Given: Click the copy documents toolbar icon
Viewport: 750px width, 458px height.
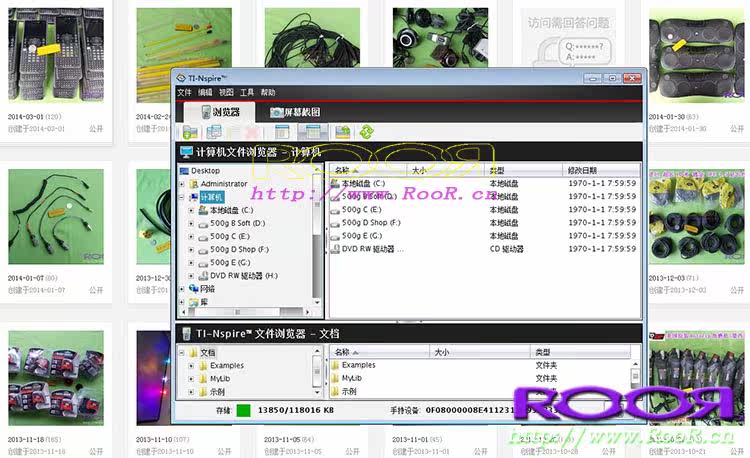Looking at the screenshot, I should 214,132.
